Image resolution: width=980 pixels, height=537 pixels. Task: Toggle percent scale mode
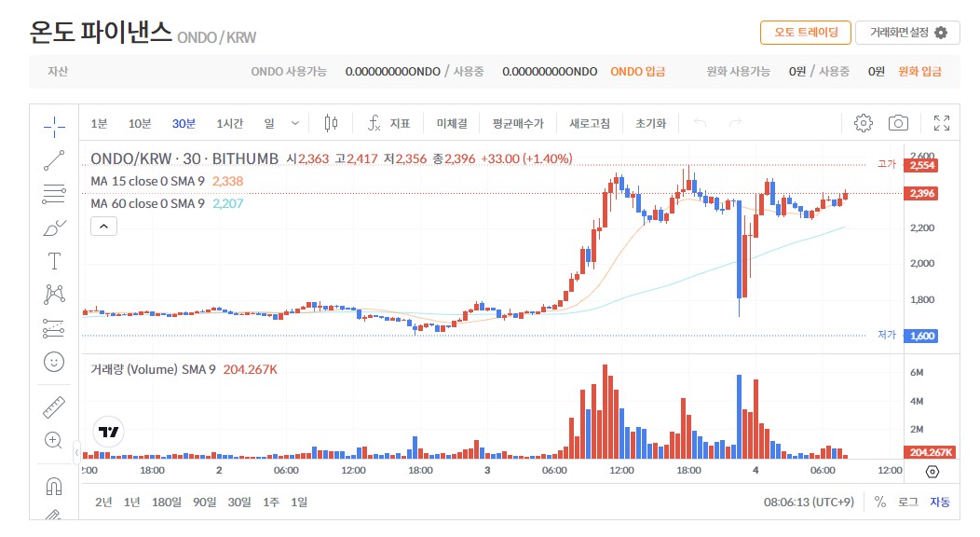click(880, 502)
